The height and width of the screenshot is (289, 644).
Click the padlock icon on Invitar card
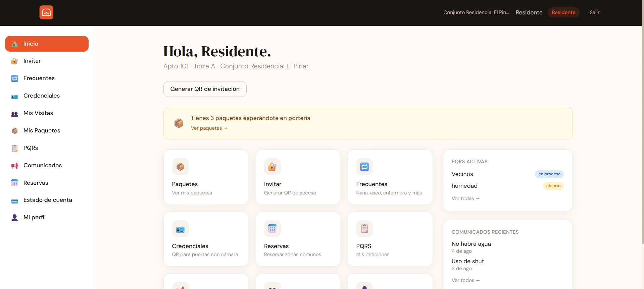click(x=273, y=167)
